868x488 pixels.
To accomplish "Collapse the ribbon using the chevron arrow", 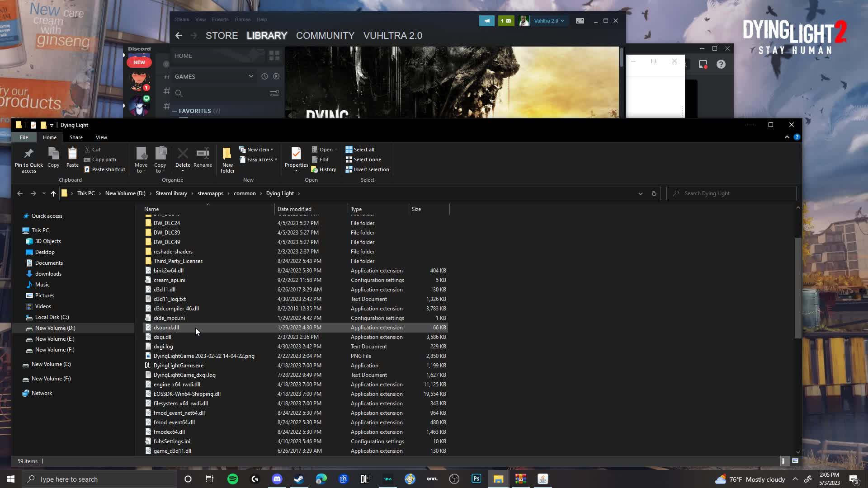I will (787, 137).
